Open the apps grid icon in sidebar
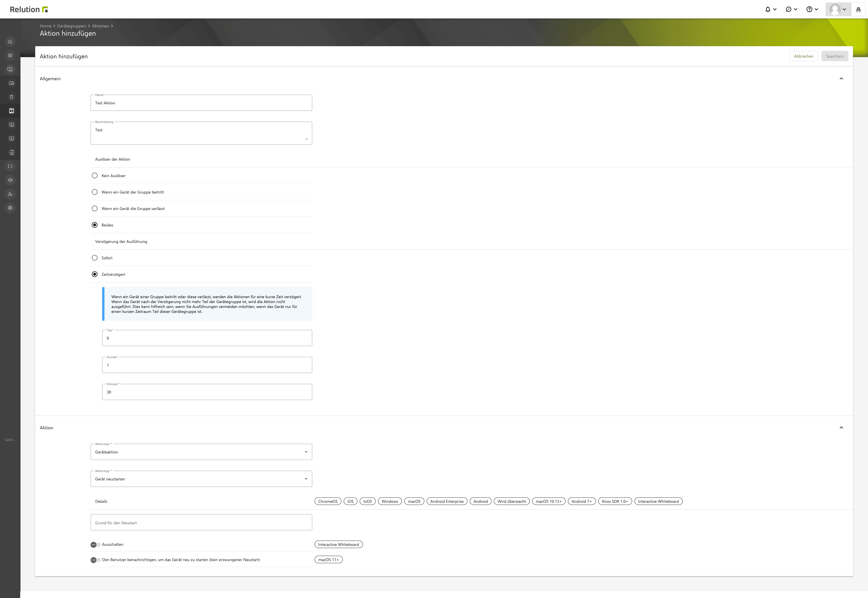This screenshot has height=598, width=868. click(x=10, y=55)
